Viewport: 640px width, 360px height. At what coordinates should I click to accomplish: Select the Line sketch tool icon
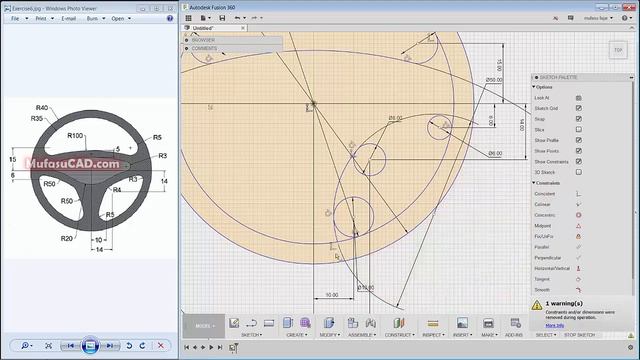click(251, 323)
